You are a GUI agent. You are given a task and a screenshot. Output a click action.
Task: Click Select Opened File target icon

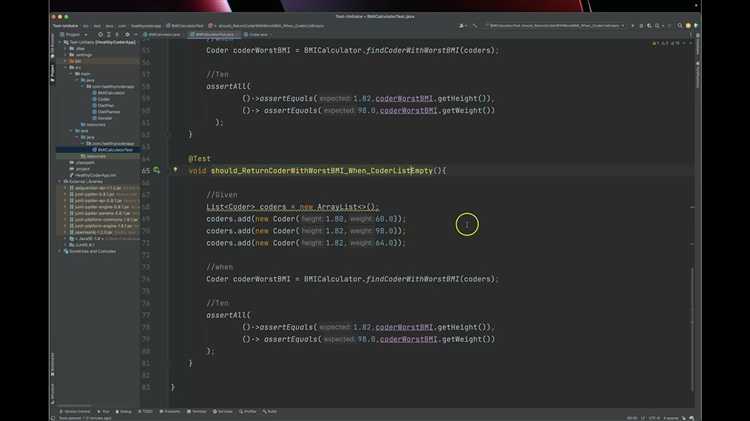[100, 34]
